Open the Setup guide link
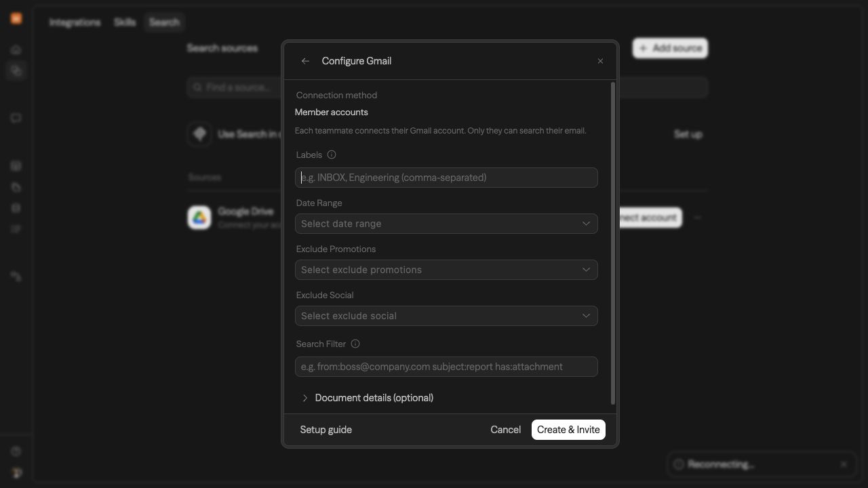 click(x=326, y=430)
